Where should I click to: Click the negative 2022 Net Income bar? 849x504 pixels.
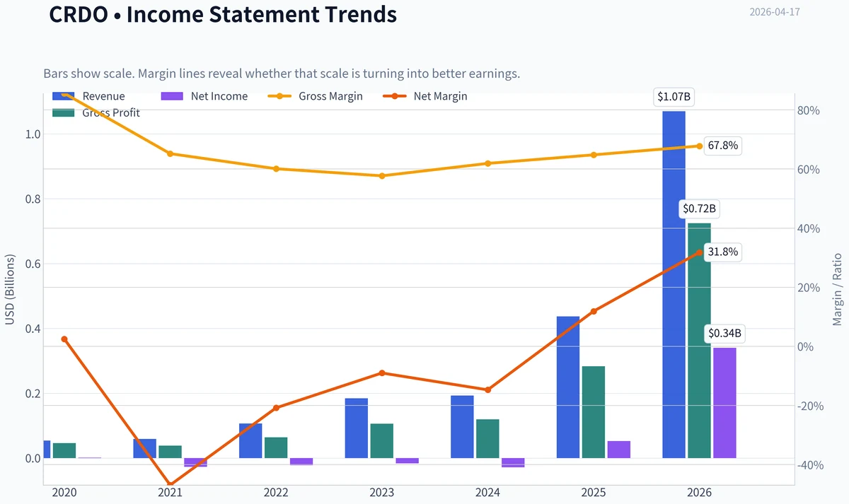(x=301, y=462)
